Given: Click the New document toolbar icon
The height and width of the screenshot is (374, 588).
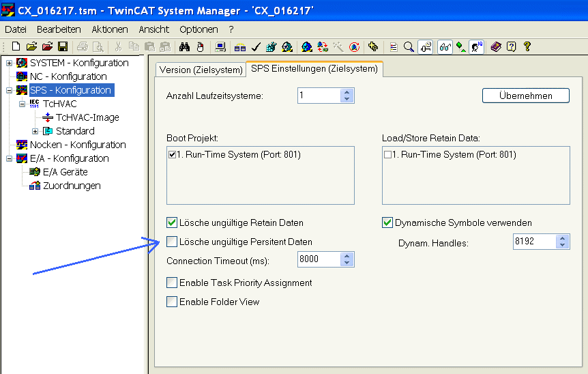Looking at the screenshot, I should click(16, 46).
